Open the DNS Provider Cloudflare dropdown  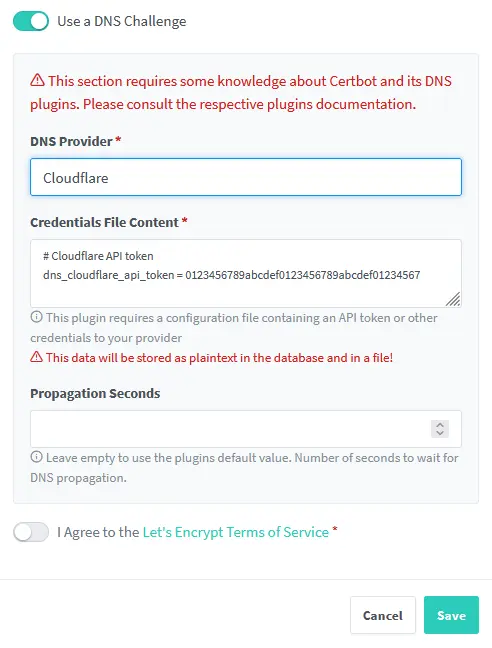(246, 177)
